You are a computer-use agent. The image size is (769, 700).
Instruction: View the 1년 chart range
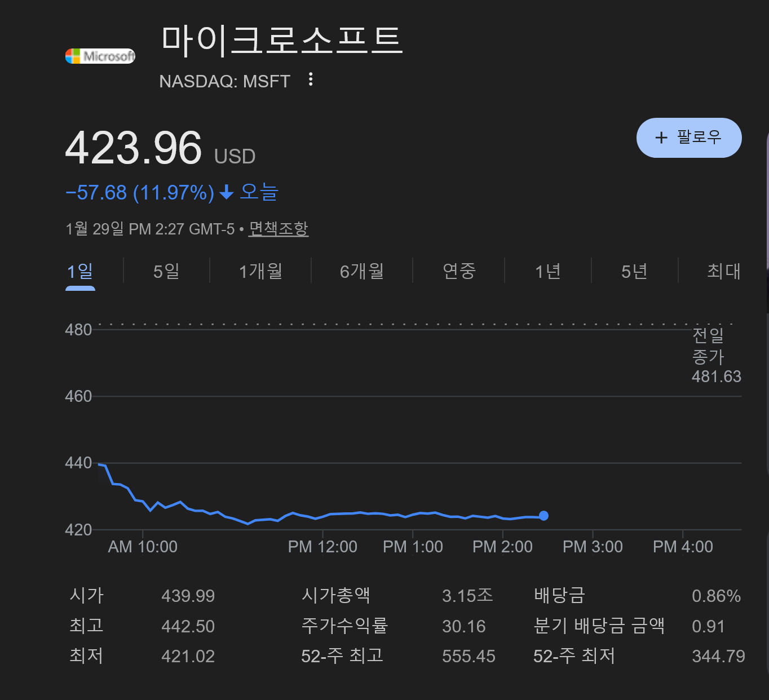coord(547,272)
